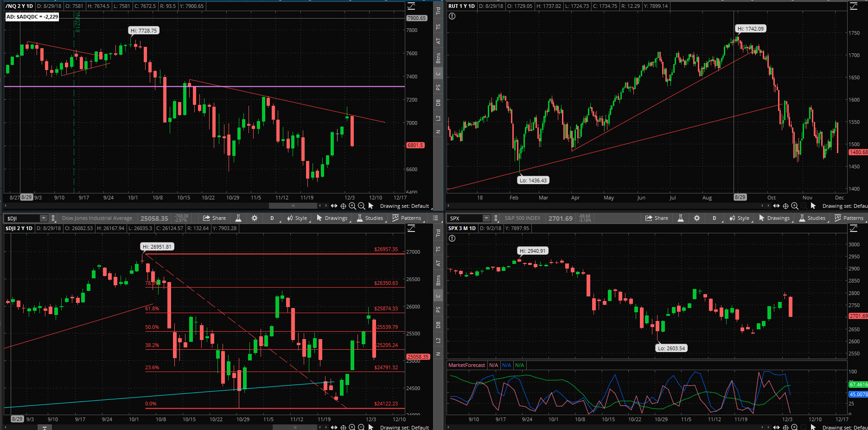Screen dimensions: 868x430
Task: Open the Style menu in the SPX chart
Action: pos(740,218)
